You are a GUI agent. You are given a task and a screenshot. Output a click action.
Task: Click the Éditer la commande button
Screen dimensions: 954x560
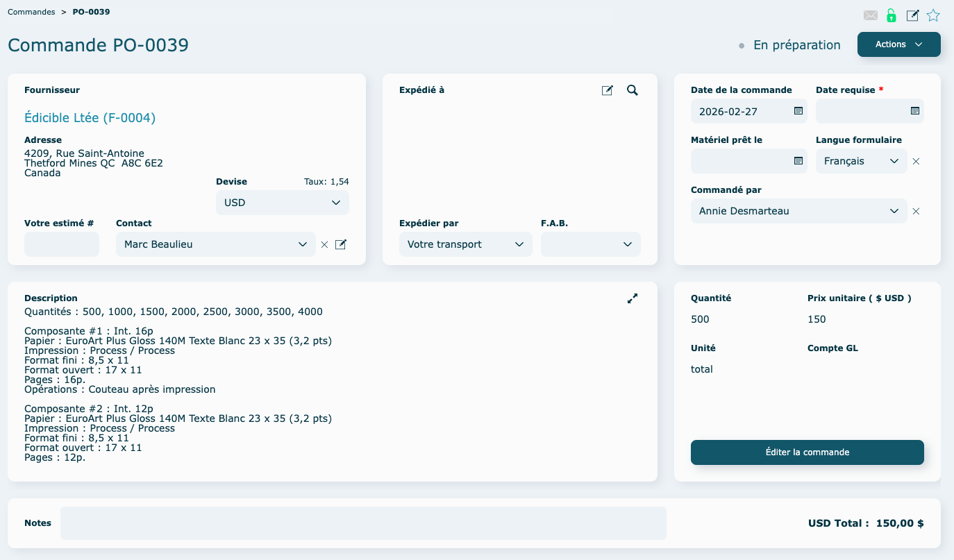click(x=807, y=452)
